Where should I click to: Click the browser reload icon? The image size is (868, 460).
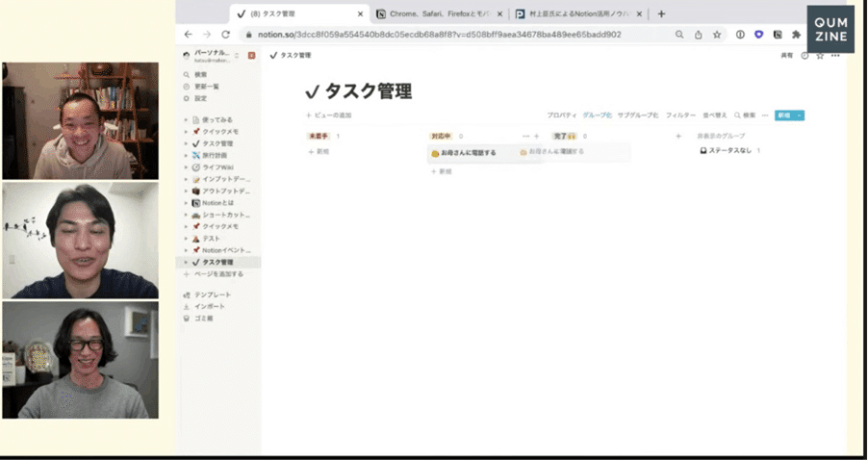pos(225,34)
